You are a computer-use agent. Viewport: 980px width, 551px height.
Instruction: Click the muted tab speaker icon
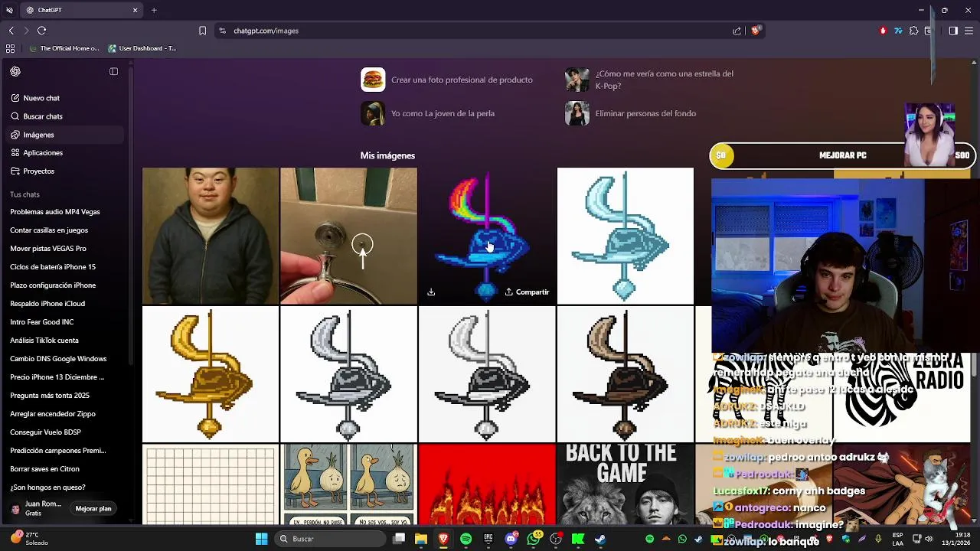click(x=9, y=10)
